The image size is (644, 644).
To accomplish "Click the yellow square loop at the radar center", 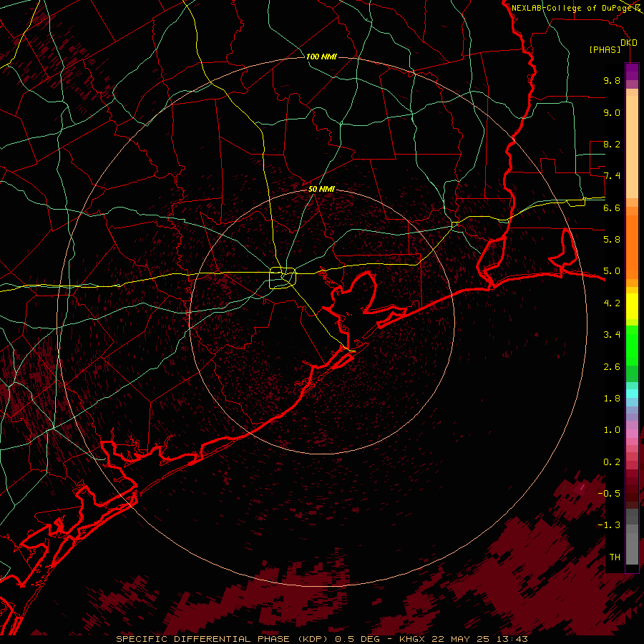I will pyautogui.click(x=283, y=278).
